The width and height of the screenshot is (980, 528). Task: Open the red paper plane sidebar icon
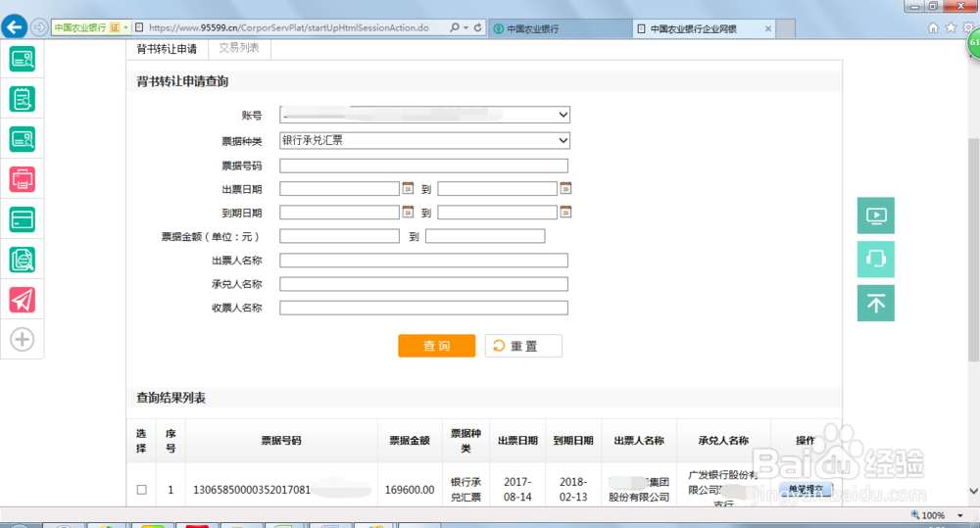23,300
